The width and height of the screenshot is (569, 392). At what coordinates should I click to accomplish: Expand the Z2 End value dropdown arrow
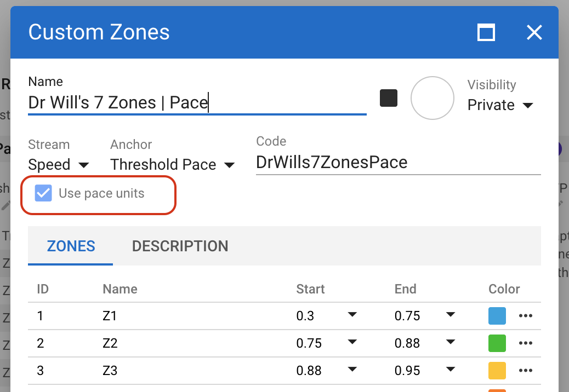451,342
